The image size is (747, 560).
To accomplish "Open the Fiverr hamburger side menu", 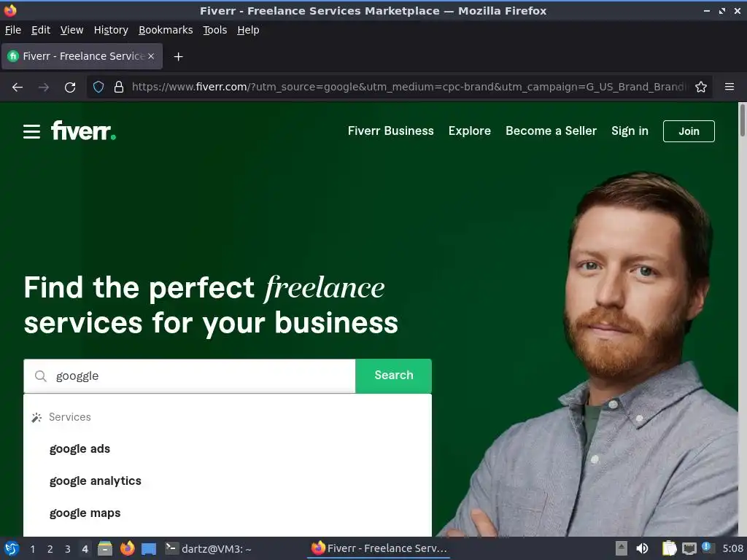I will click(31, 131).
